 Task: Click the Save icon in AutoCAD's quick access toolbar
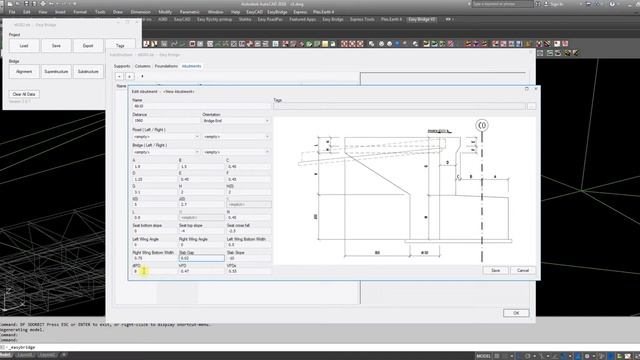coord(26,4)
